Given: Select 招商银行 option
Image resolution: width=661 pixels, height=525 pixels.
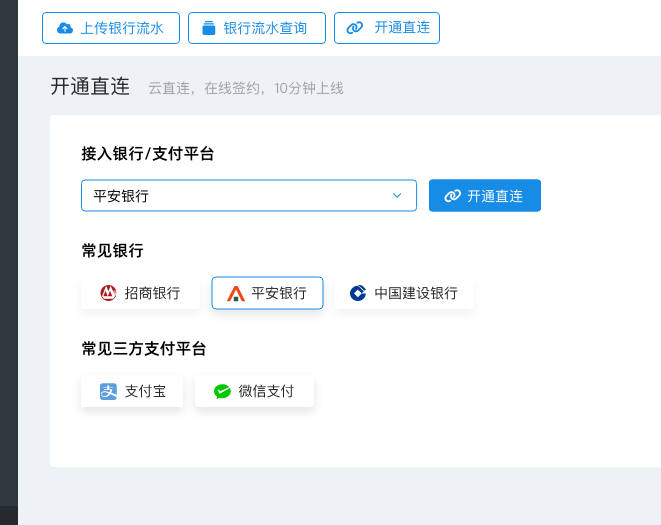Looking at the screenshot, I should point(140,293).
